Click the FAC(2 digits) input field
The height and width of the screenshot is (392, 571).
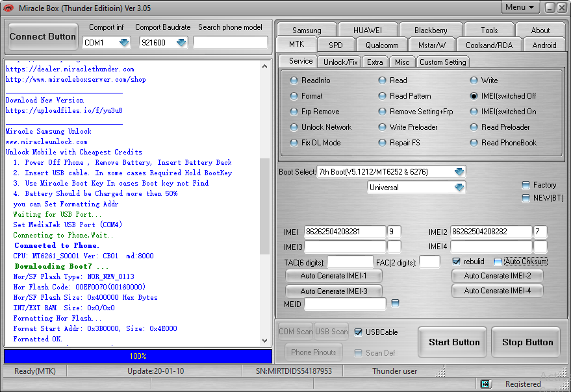[x=429, y=262]
